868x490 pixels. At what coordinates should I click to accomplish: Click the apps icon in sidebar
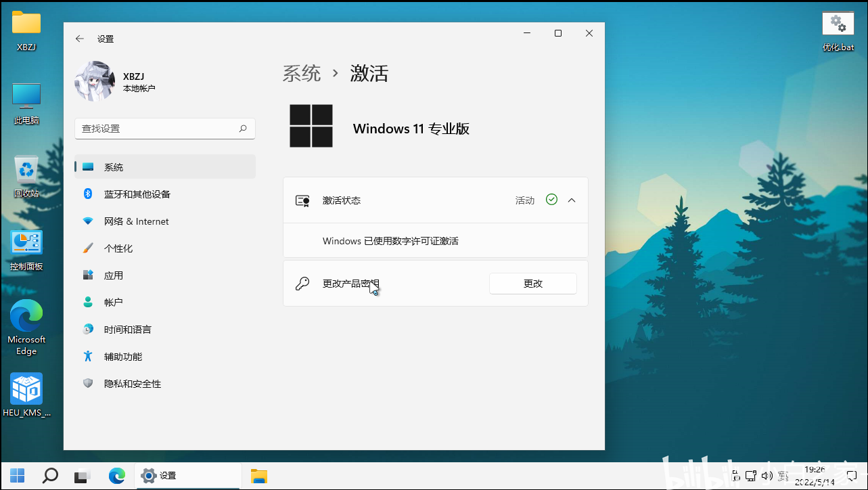88,275
